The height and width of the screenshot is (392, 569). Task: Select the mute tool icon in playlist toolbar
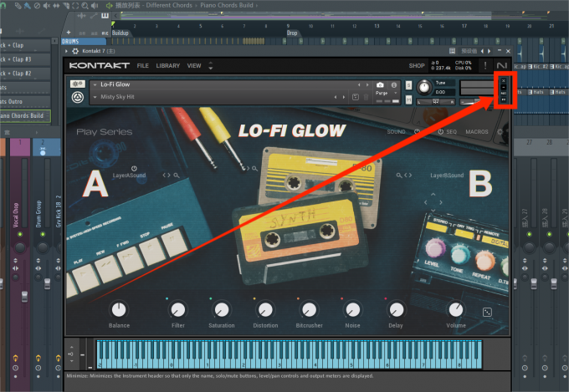click(47, 6)
